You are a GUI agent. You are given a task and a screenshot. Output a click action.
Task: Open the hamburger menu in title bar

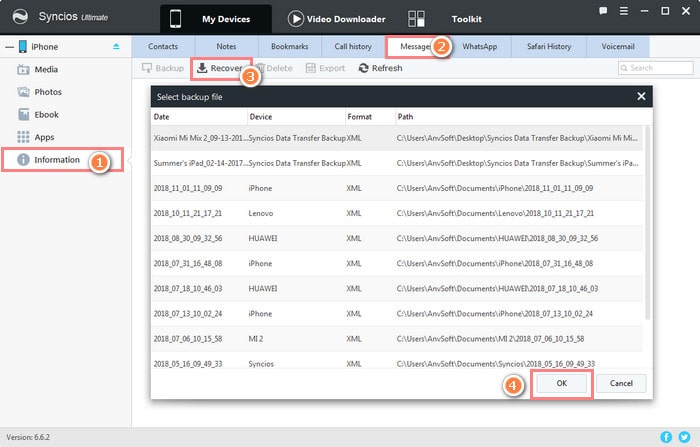[x=624, y=11]
